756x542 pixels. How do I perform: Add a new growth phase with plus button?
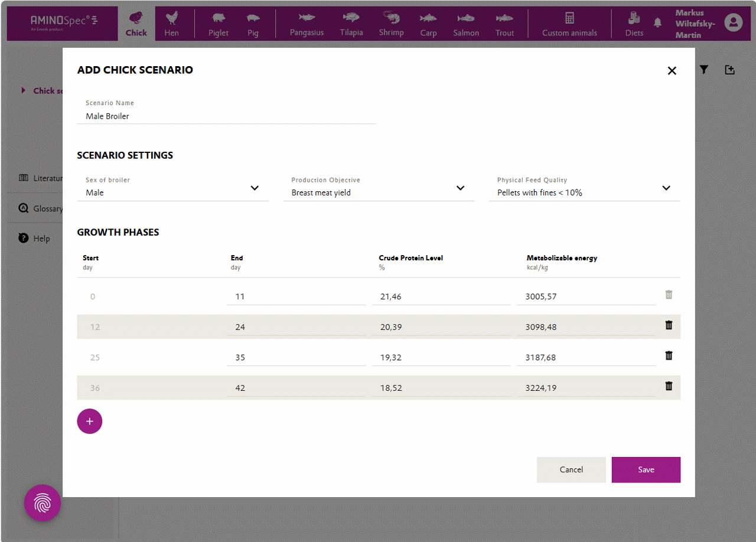coord(90,421)
